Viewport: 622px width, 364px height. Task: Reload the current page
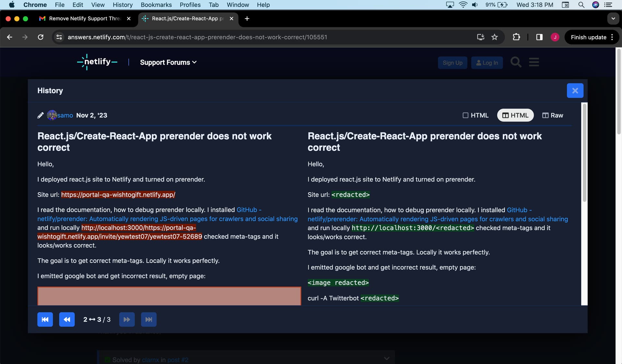pyautogui.click(x=40, y=37)
